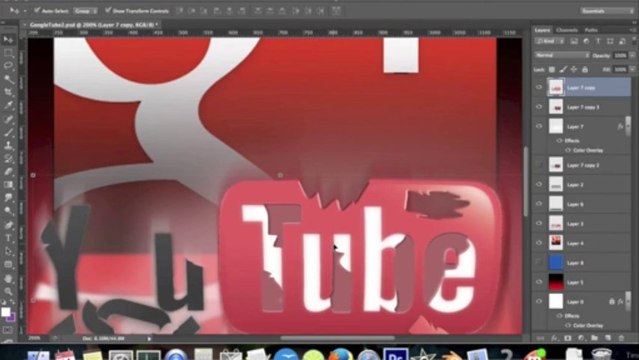Click the Lock image pixels brush icon
This screenshot has width=639, height=360.
pyautogui.click(x=563, y=70)
